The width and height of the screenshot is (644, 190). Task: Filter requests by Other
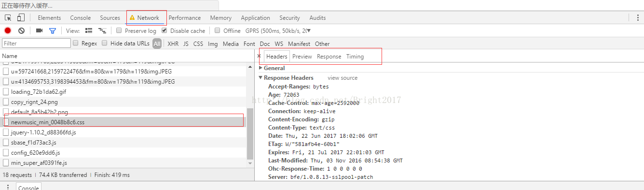click(x=322, y=44)
